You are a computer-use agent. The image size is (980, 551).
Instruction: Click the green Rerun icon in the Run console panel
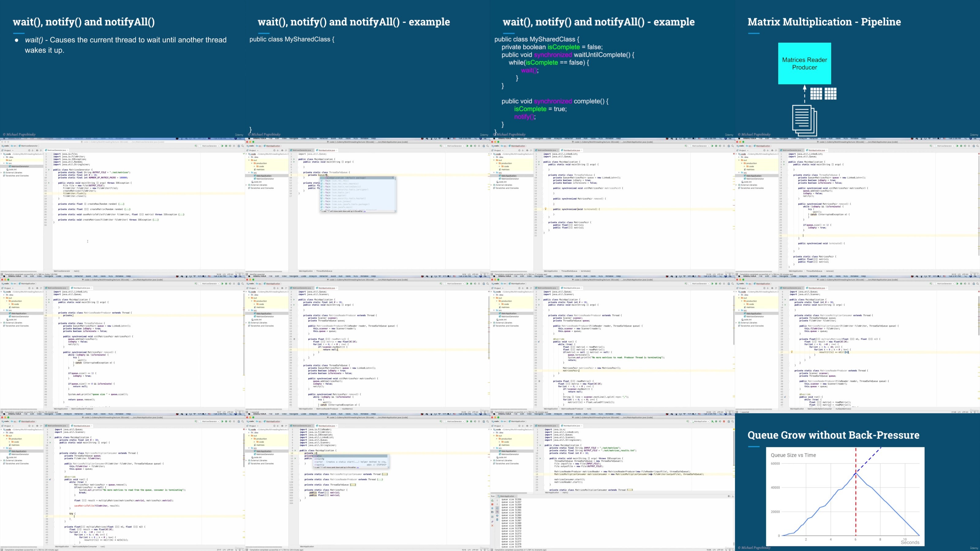(493, 501)
